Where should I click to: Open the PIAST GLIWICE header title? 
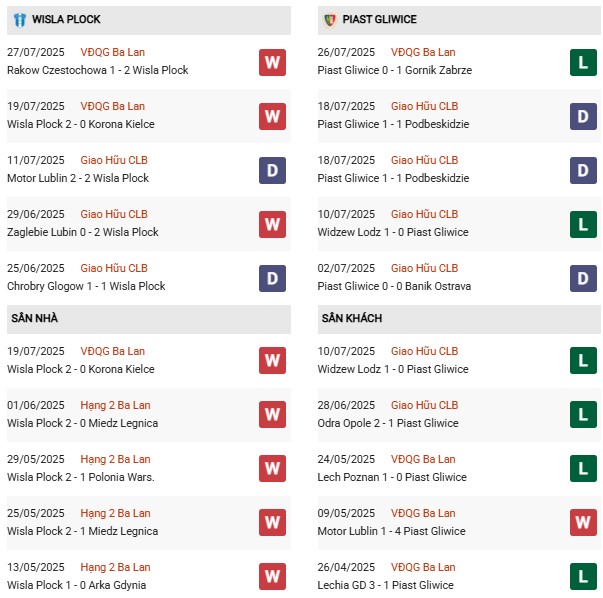point(379,20)
